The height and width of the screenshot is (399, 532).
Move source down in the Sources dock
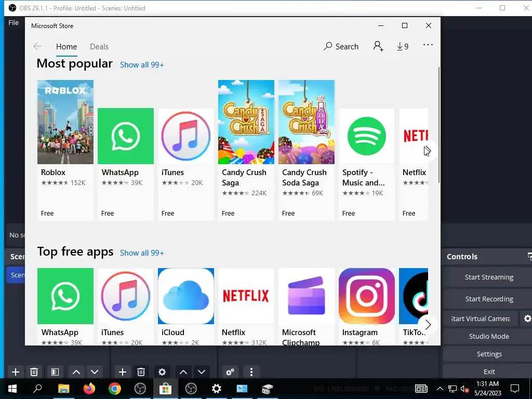202,372
